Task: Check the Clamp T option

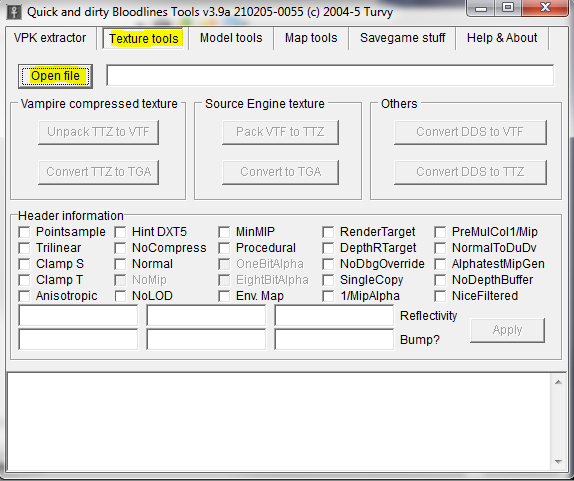Action: (x=24, y=280)
